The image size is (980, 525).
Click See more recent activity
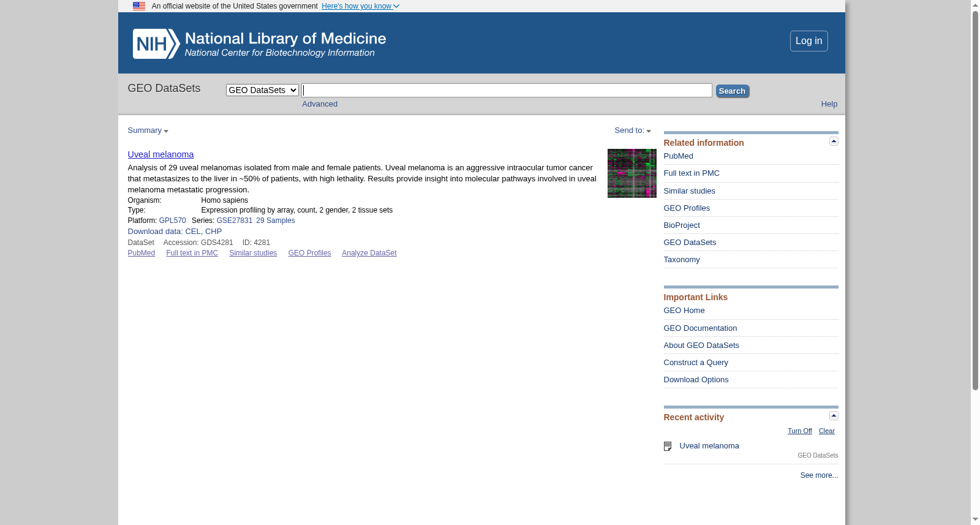click(819, 475)
